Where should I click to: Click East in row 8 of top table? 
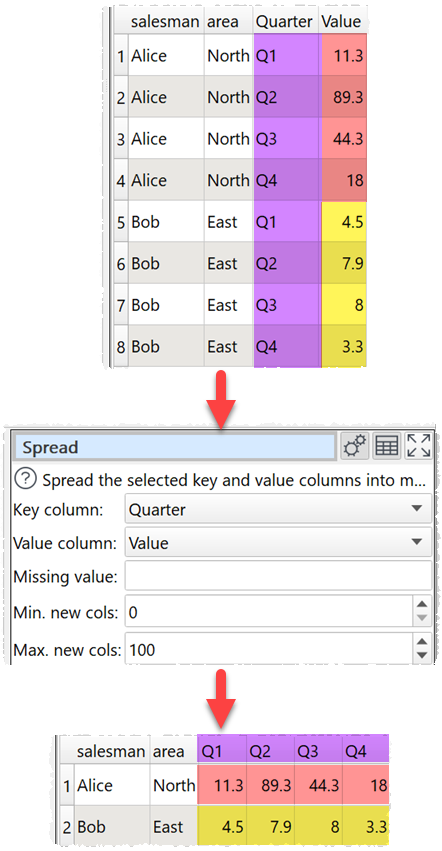(x=229, y=346)
